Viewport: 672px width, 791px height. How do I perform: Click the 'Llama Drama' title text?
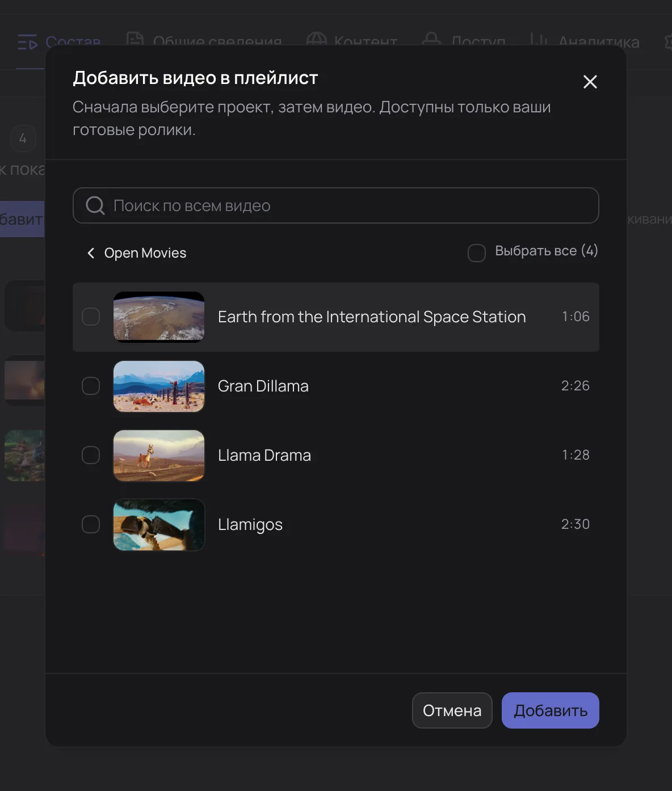click(264, 455)
